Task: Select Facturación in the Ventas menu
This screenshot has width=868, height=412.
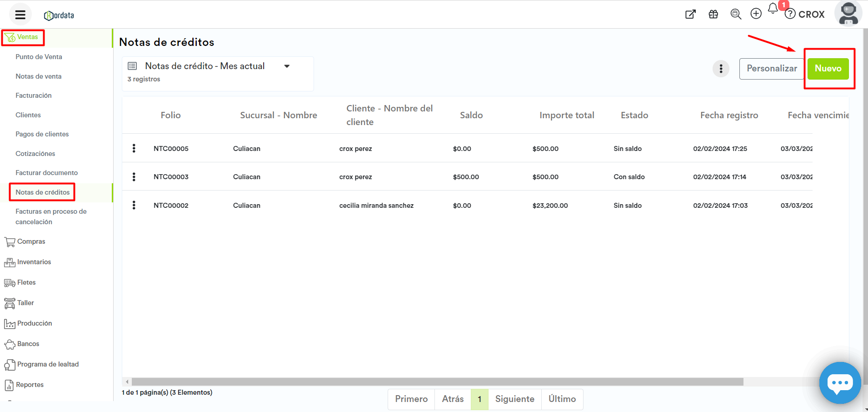Action: tap(34, 95)
